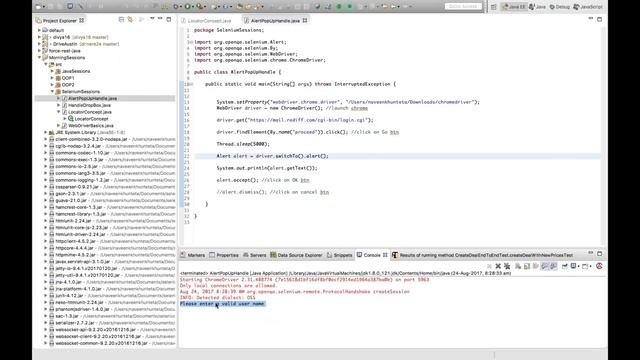
Task: Open the Data Source Explorer tab
Action: coord(296,255)
